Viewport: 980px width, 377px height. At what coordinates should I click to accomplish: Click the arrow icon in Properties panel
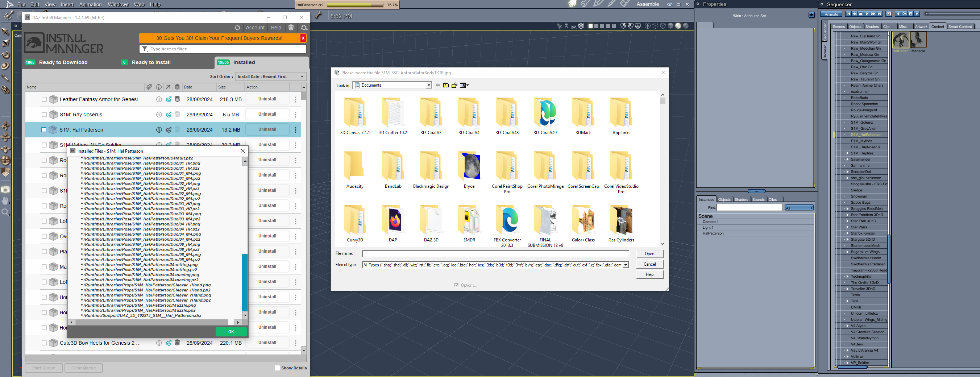click(811, 15)
